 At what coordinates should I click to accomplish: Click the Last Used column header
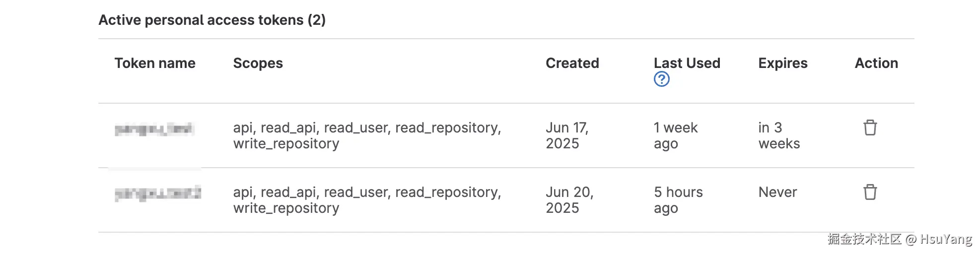coord(687,63)
